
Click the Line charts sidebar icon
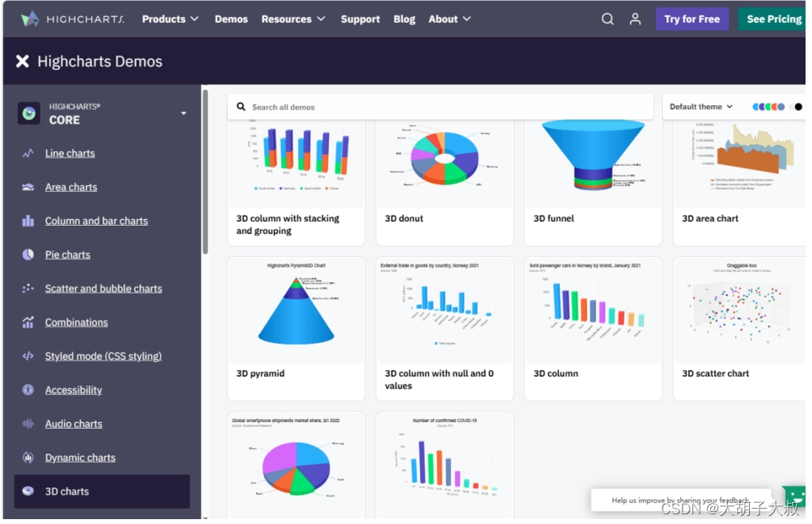[28, 154]
